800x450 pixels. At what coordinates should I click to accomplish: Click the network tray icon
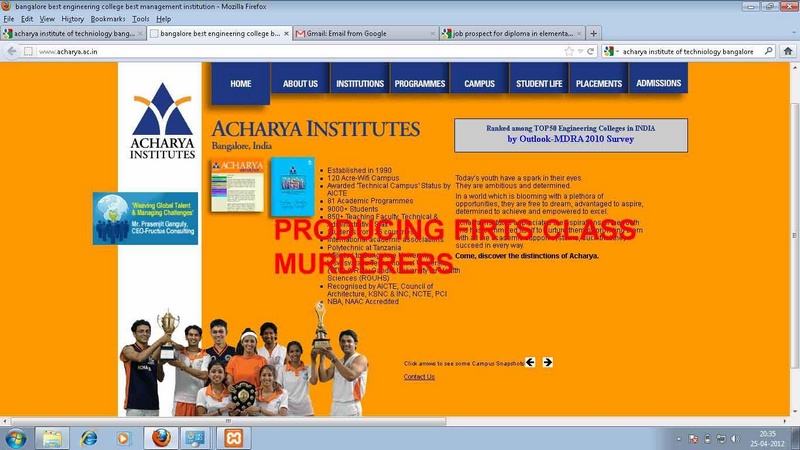pos(721,439)
